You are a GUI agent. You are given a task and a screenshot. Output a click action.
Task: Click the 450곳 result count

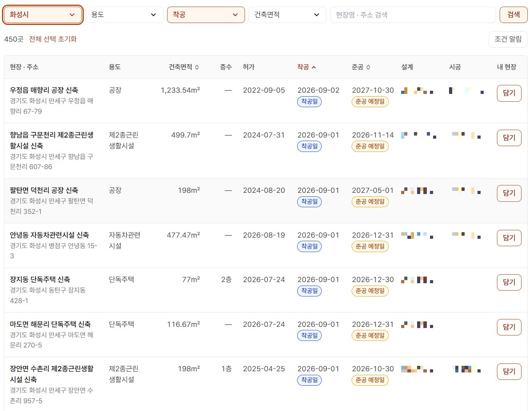pyautogui.click(x=14, y=39)
